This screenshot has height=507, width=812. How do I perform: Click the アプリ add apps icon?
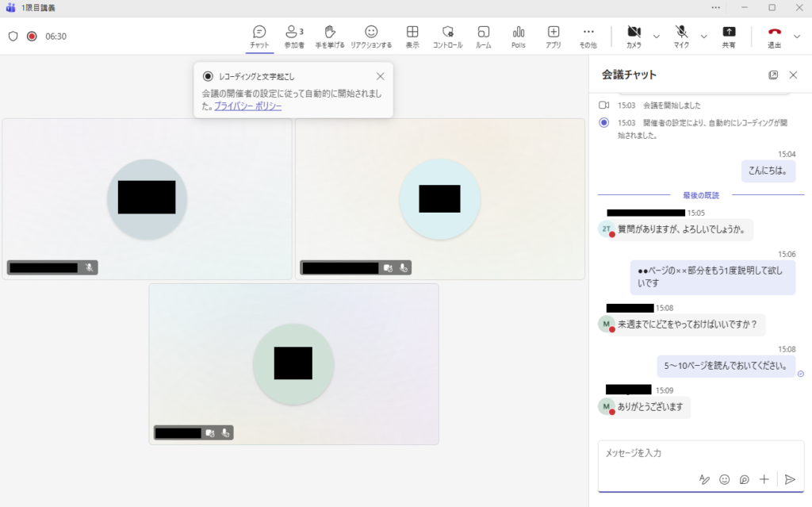coord(553,36)
